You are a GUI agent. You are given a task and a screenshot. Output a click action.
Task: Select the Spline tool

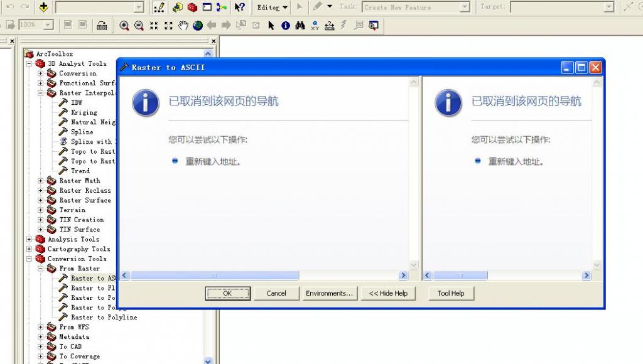pos(82,132)
